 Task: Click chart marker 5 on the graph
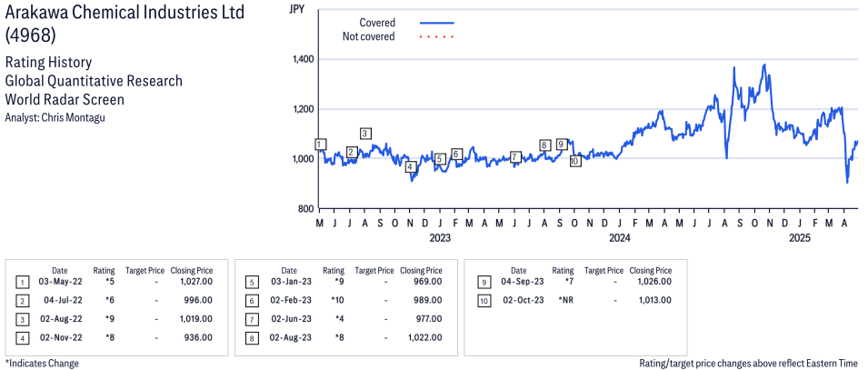point(440,159)
